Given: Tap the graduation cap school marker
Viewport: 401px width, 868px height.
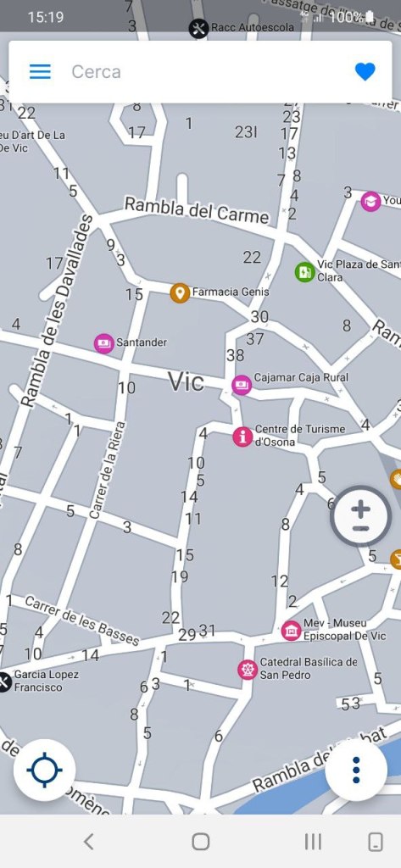Looking at the screenshot, I should tap(370, 201).
